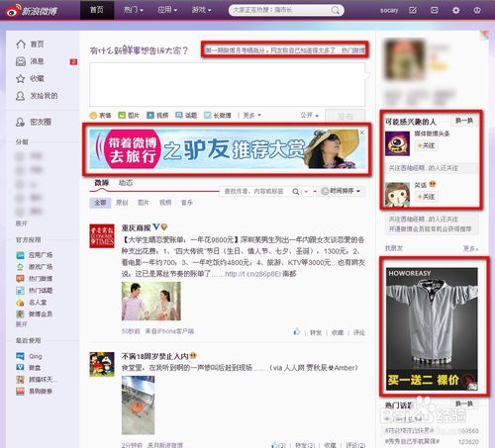Click 评论 on the 重庆商报 post
The height and width of the screenshot is (448, 495).
(x=358, y=332)
